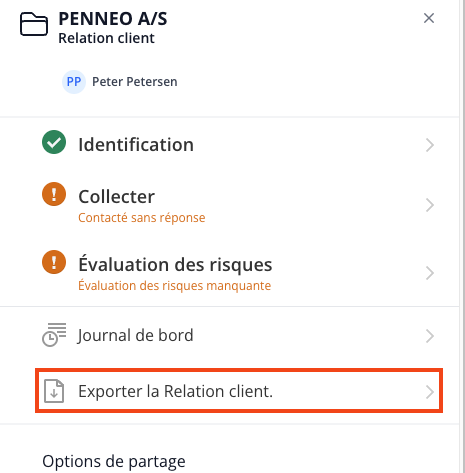Expand Identification with its chevron arrow
This screenshot has height=473, width=465.
[430, 145]
